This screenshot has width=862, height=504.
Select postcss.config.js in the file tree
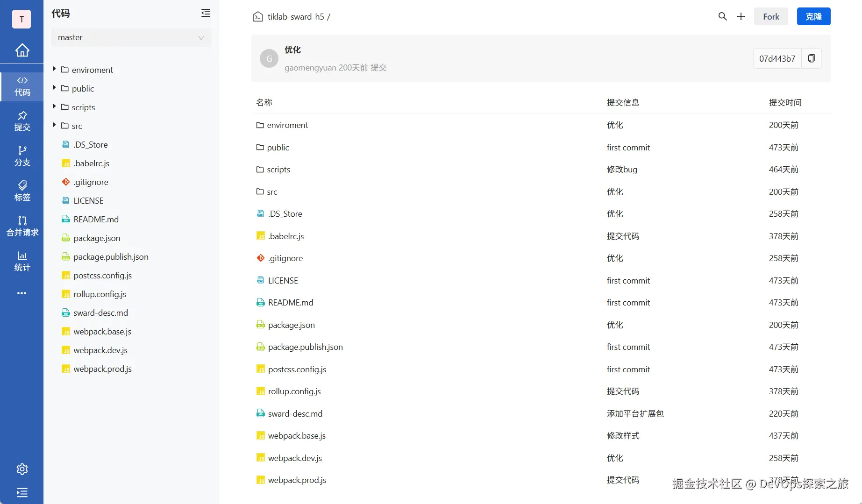[102, 276]
